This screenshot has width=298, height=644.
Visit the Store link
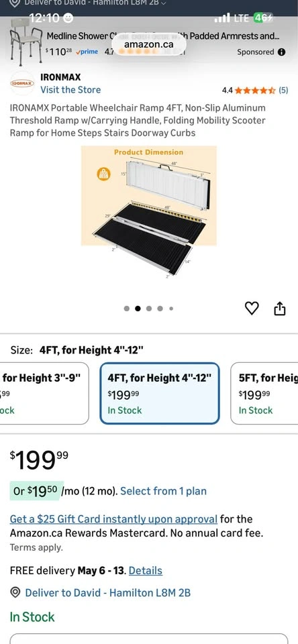(x=70, y=90)
